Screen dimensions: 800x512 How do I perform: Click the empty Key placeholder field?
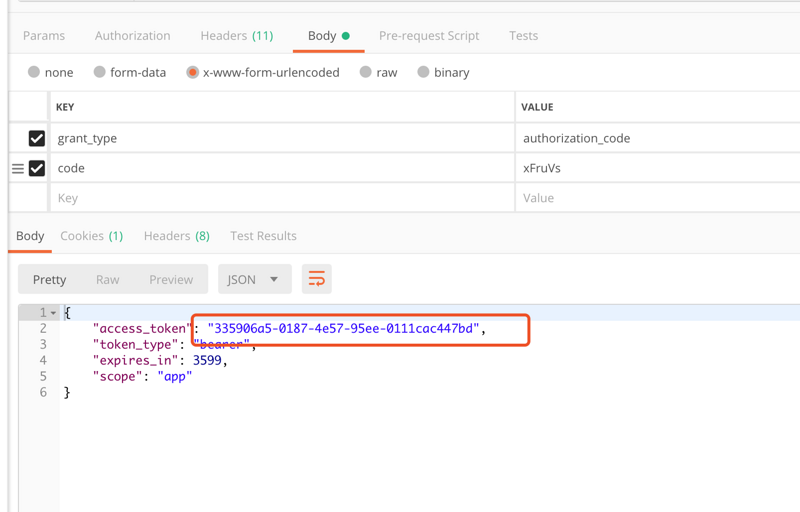point(282,198)
